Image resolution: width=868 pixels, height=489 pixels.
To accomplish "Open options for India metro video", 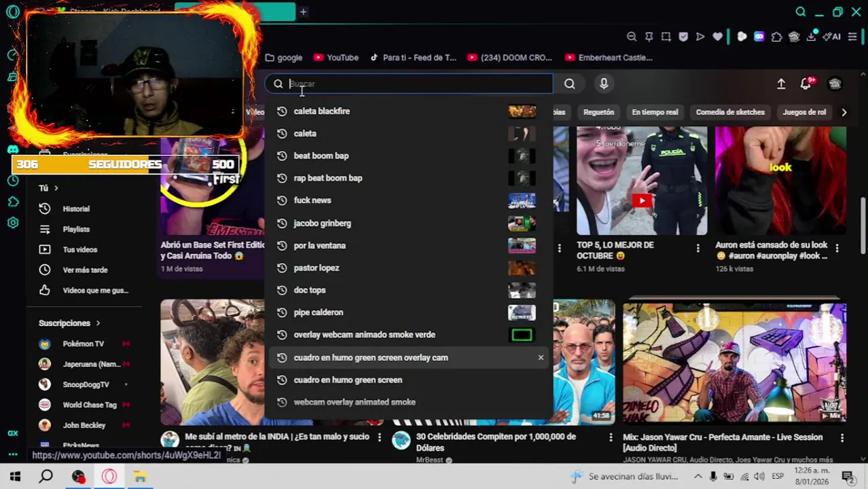I will coord(380,437).
